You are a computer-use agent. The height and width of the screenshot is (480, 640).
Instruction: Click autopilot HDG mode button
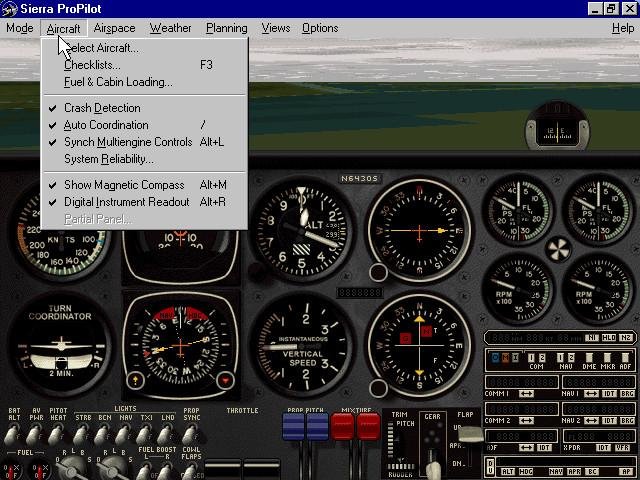pos(526,471)
